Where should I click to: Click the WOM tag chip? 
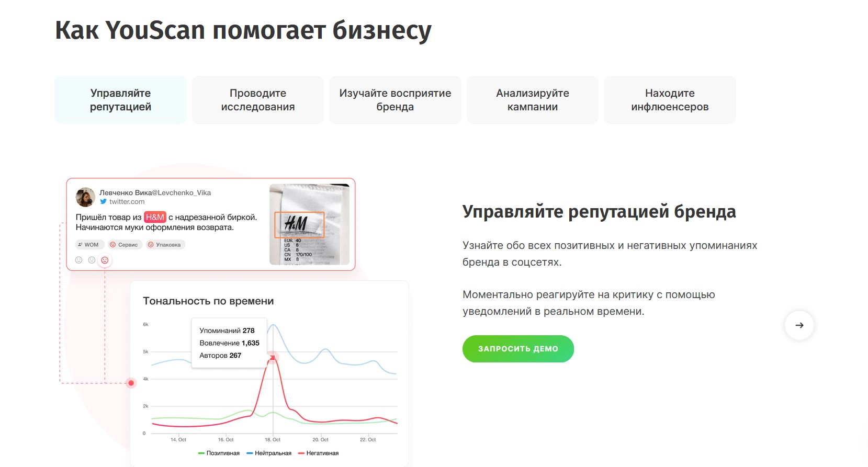click(89, 245)
